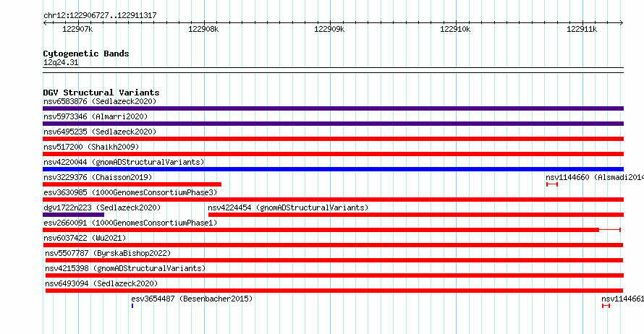Select the purple bar under nsv6583876
This screenshot has height=334, width=644.
333,108
